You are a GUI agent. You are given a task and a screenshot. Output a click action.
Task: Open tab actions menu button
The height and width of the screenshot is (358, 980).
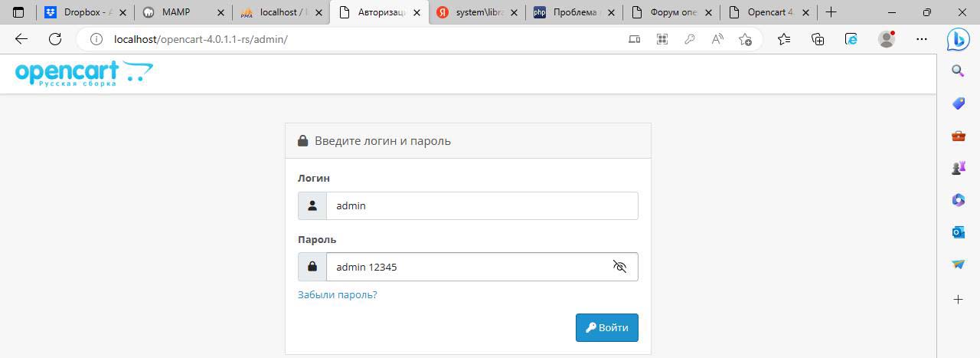tap(18, 12)
